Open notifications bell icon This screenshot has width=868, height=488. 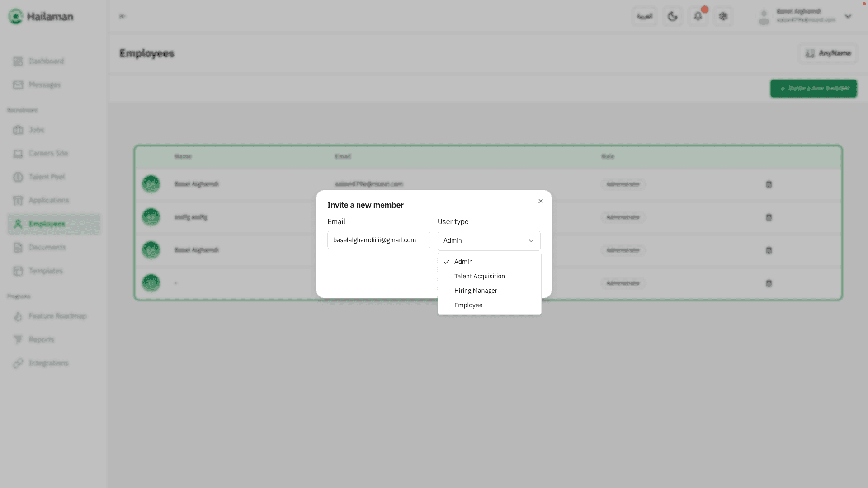pyautogui.click(x=698, y=17)
